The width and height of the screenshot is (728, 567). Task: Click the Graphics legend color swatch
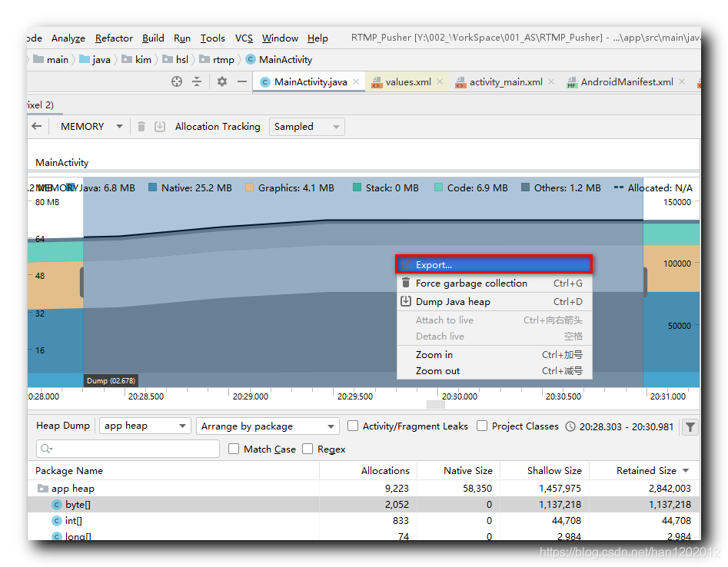click(x=249, y=187)
